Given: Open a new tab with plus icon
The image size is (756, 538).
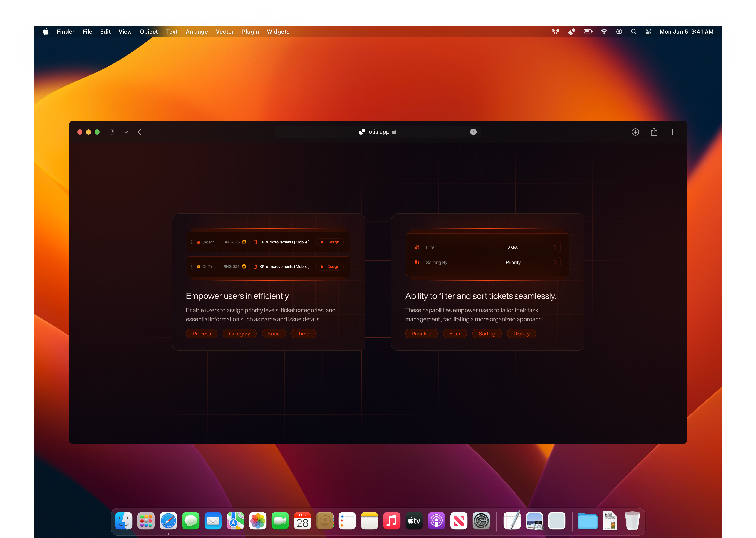Looking at the screenshot, I should pos(672,132).
